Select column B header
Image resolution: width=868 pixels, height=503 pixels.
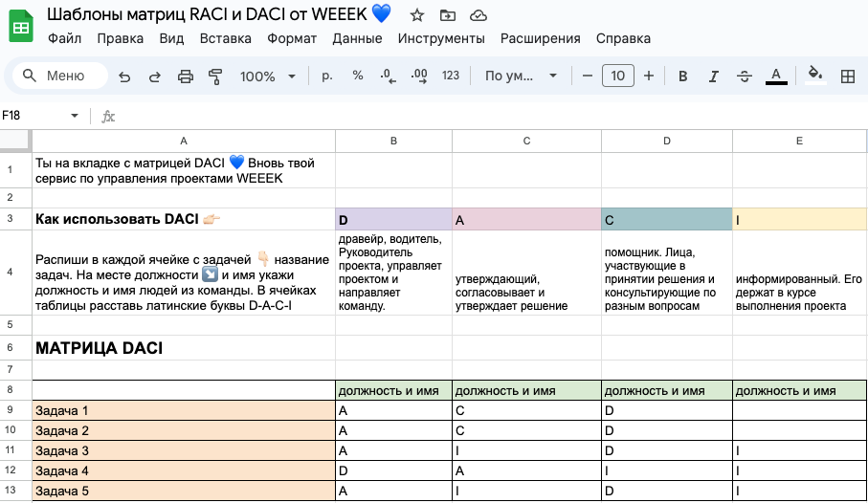coord(393,142)
